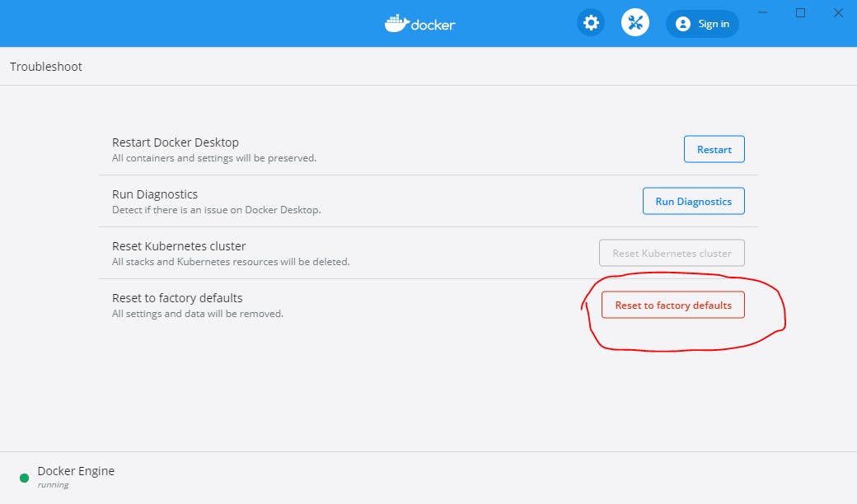The width and height of the screenshot is (857, 504).
Task: Select the Reset Kubernetes cluster row title
Action: pyautogui.click(x=179, y=245)
